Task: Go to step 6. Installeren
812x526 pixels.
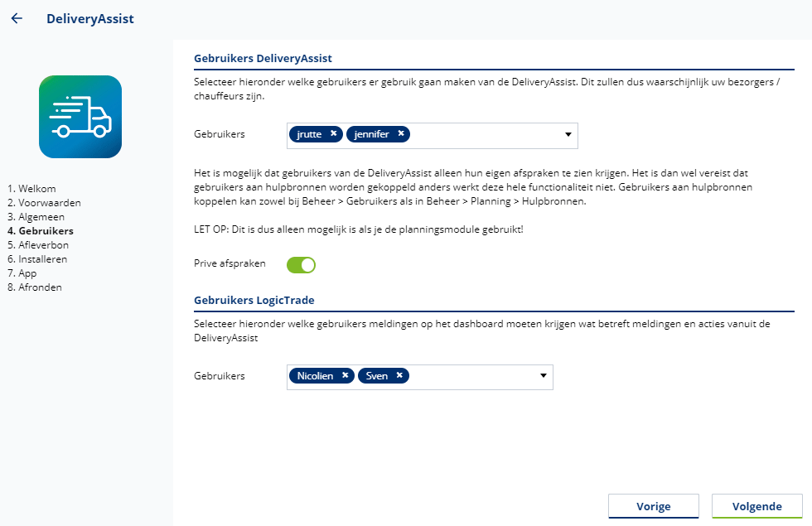Action: click(37, 258)
